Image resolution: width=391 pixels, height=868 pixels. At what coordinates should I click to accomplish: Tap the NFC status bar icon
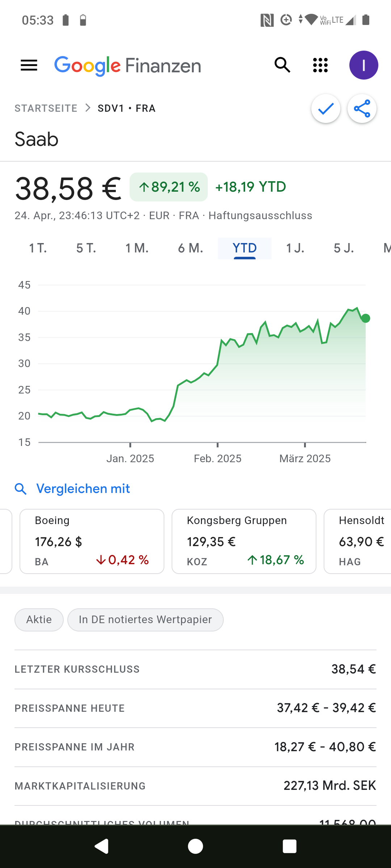point(267,20)
